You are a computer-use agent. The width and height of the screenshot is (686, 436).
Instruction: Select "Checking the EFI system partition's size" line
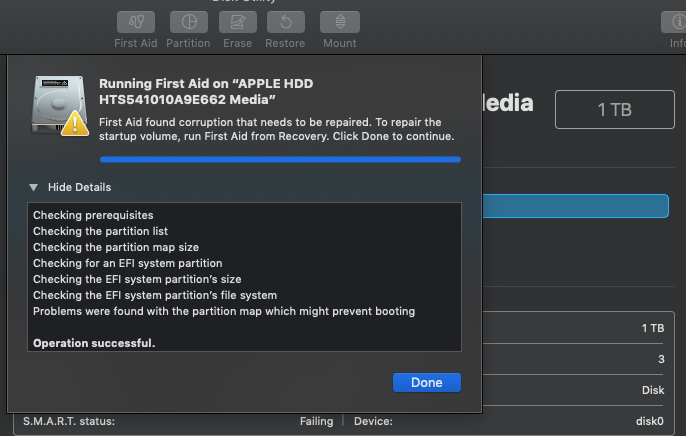[x=137, y=279]
